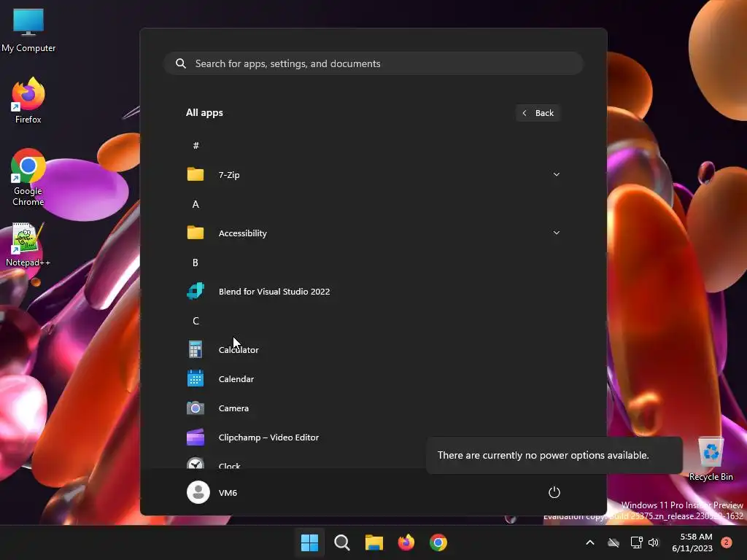747x560 pixels.
Task: Open the Calendar app icon
Action: coord(196,378)
